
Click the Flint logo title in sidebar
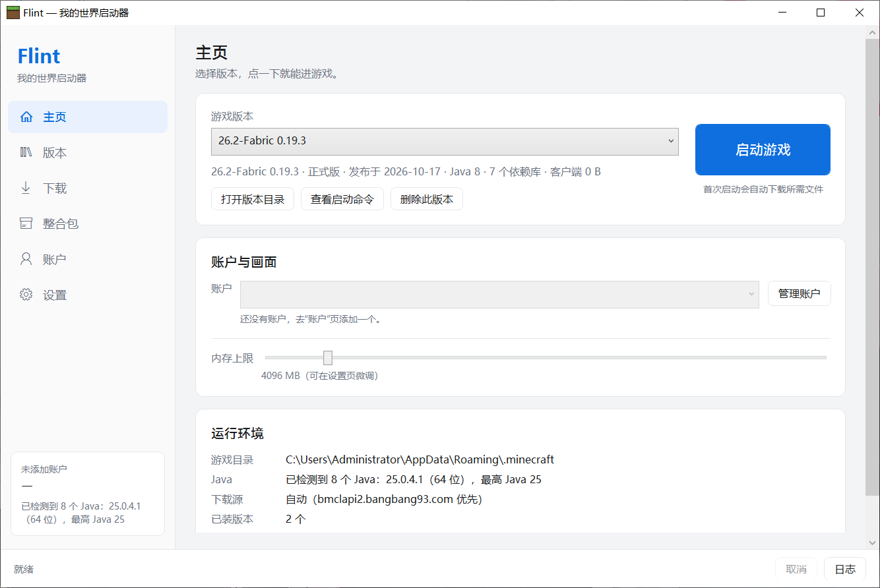(x=39, y=56)
